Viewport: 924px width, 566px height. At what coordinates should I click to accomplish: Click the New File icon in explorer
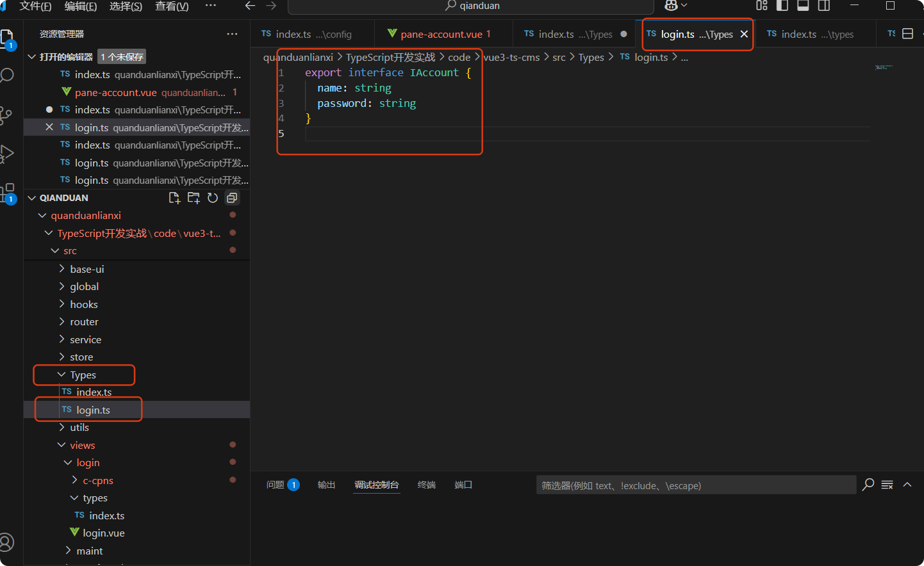(174, 198)
